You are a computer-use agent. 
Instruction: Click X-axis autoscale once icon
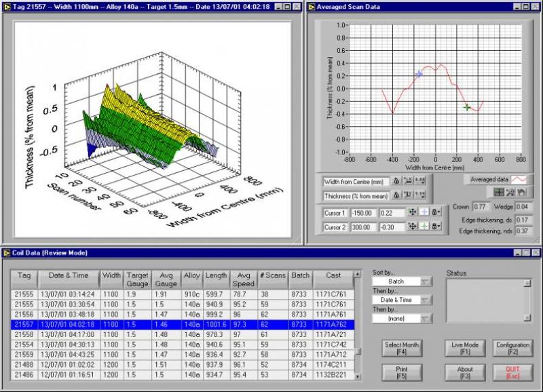tap(409, 180)
